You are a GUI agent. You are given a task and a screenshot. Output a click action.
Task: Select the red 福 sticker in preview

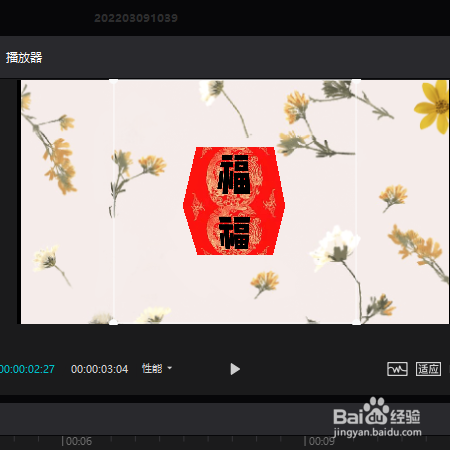pos(234,201)
